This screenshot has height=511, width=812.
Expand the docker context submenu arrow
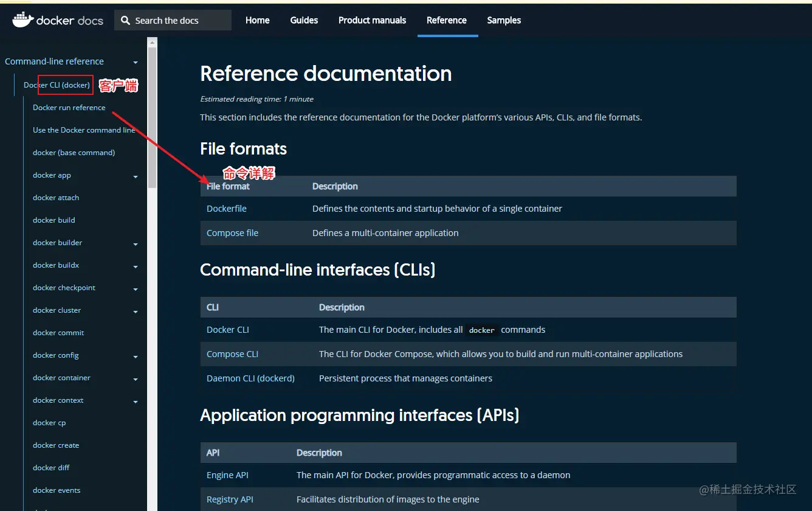click(x=136, y=402)
